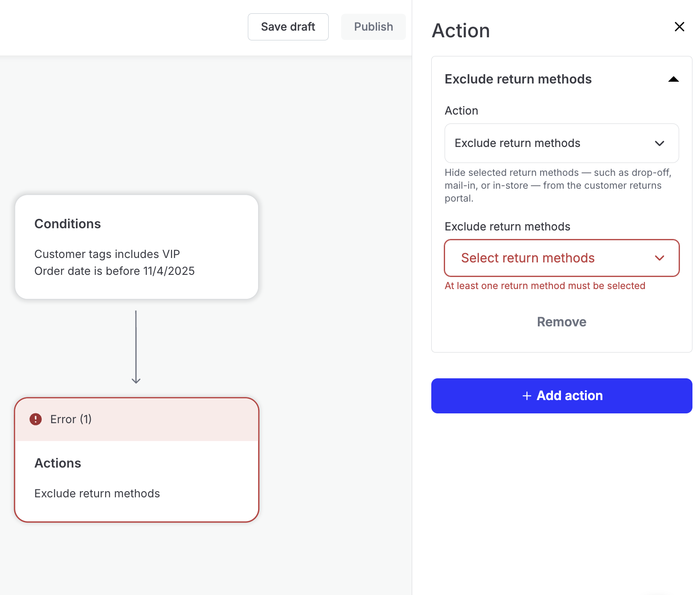Open the Action type dropdown
The image size is (700, 595).
(x=561, y=143)
